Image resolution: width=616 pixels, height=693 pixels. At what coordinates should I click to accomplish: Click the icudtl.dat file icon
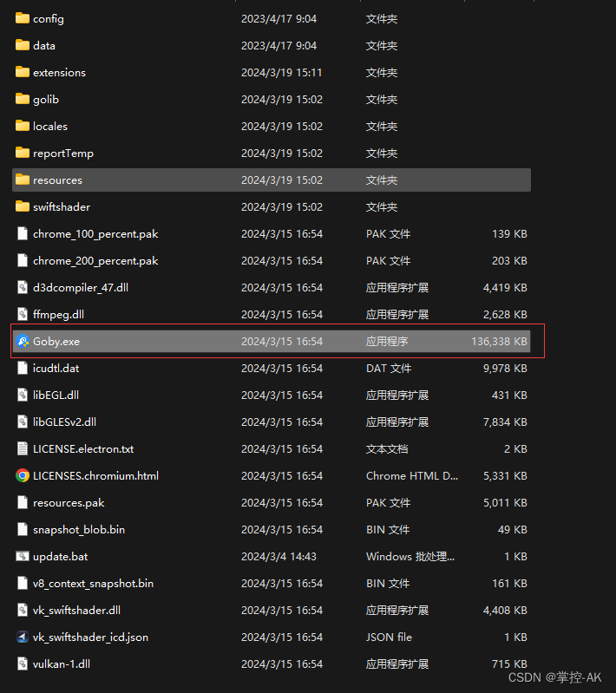23,368
